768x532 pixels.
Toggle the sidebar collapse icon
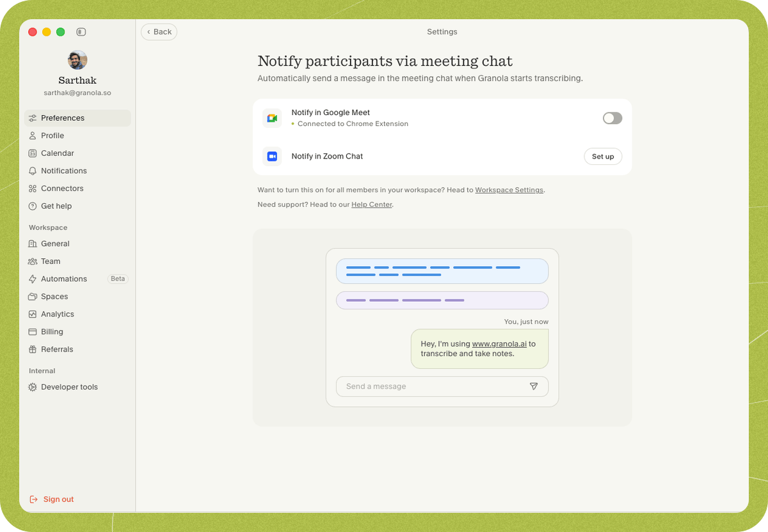81,32
